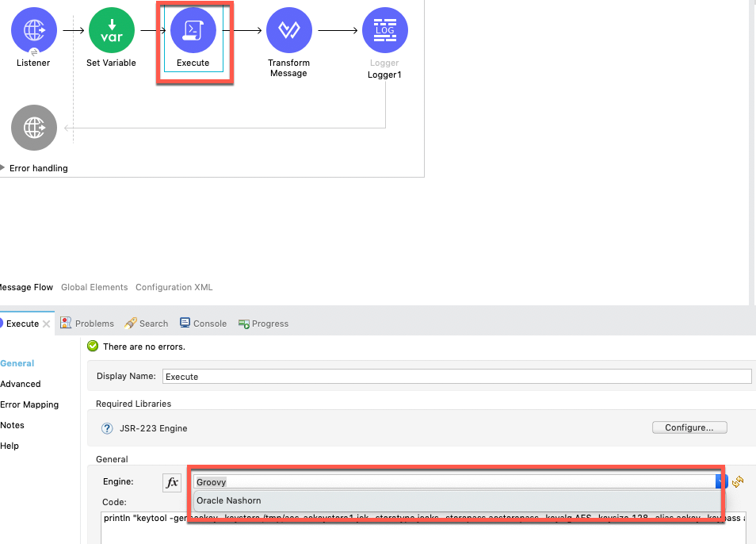756x544 pixels.
Task: Switch to Configuration XML view
Action: coord(174,287)
